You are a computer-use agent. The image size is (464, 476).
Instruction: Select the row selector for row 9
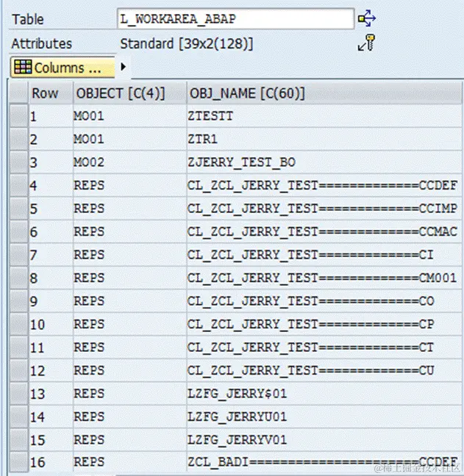[19, 301]
